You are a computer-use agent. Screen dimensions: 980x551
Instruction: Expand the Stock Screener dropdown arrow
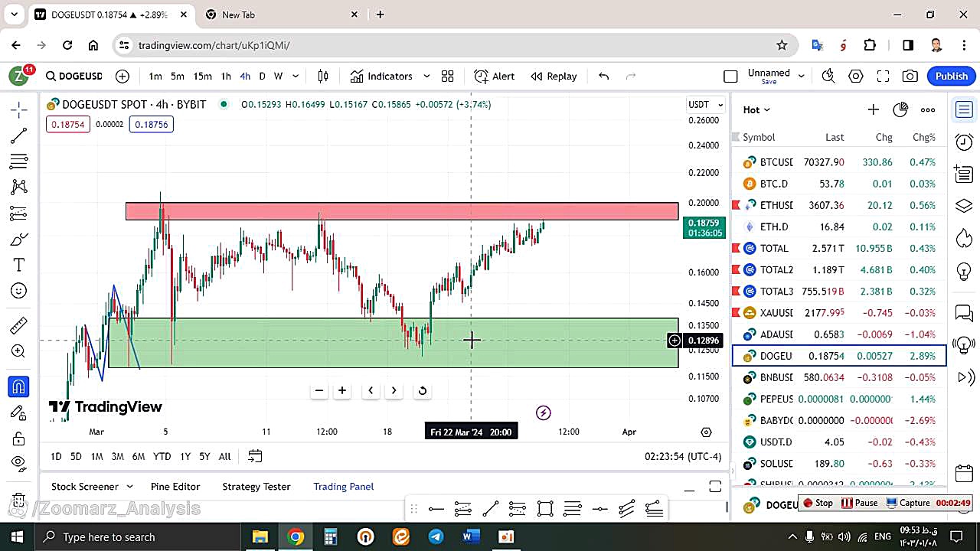[129, 487]
